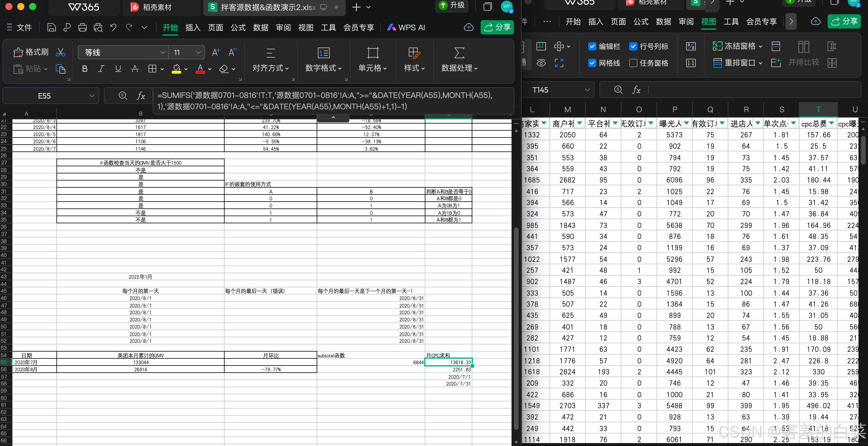Click the Italic formatting icon
This screenshot has height=446, width=868.
pos(101,69)
